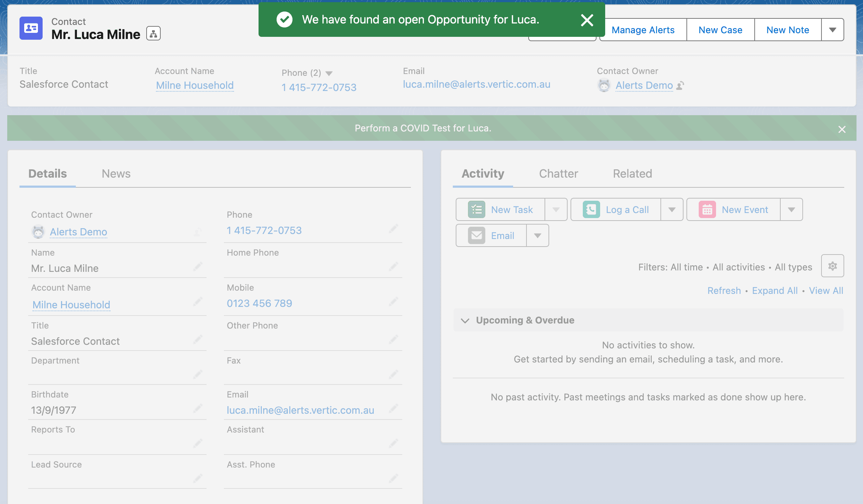Close the open Opportunity toast
Screen dimensions: 863x504
tap(587, 20)
